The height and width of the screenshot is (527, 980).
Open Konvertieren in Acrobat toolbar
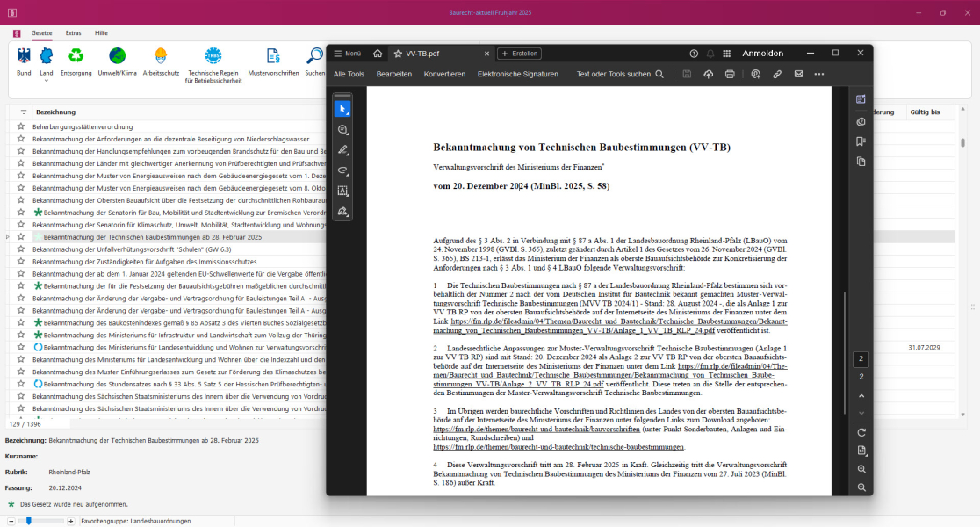click(444, 74)
